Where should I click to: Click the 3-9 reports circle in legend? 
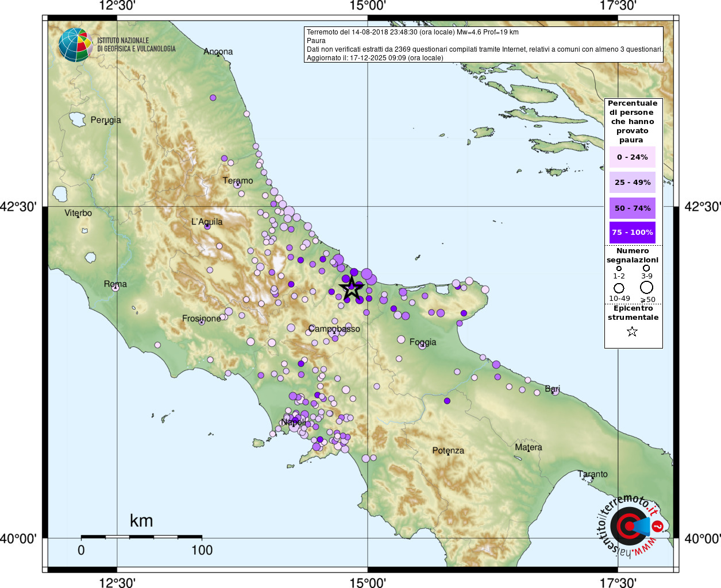pos(646,268)
